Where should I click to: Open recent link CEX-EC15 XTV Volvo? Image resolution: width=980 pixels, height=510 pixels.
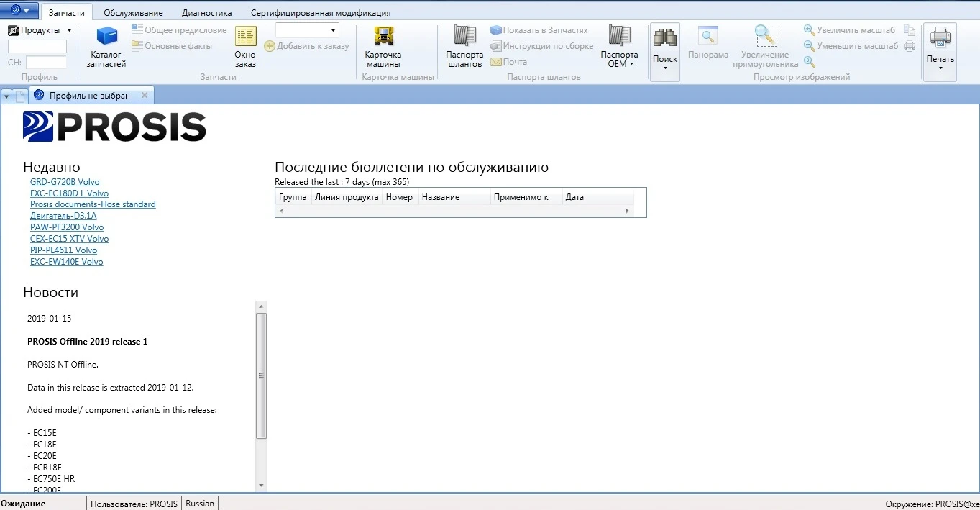tap(69, 239)
